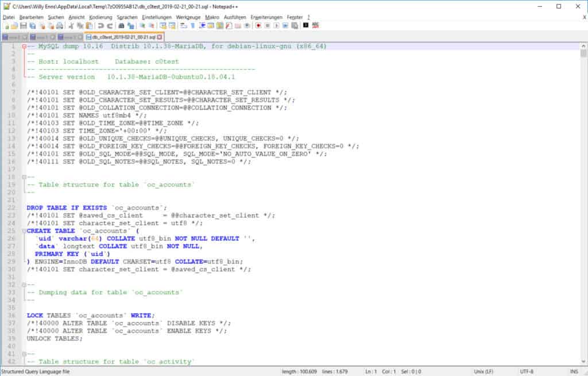Open Find with the binoculars icon
Screen dimensions: 588x376
122,26
